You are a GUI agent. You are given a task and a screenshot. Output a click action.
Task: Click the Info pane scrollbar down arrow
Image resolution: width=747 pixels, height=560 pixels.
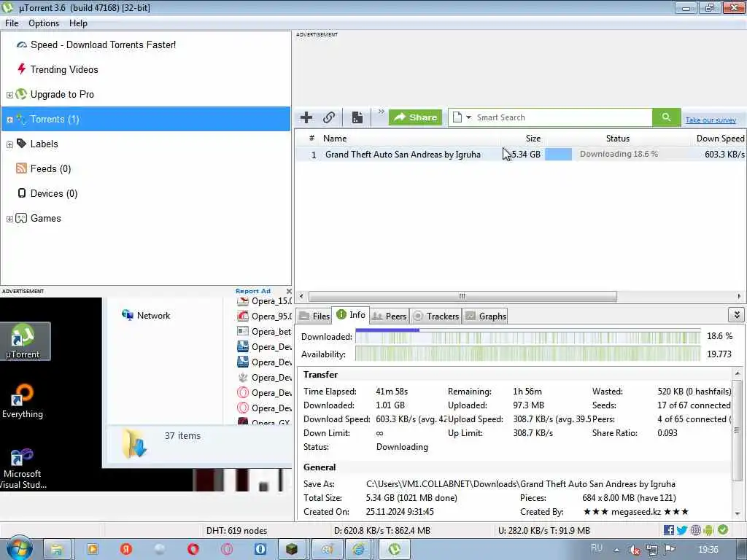(737, 514)
